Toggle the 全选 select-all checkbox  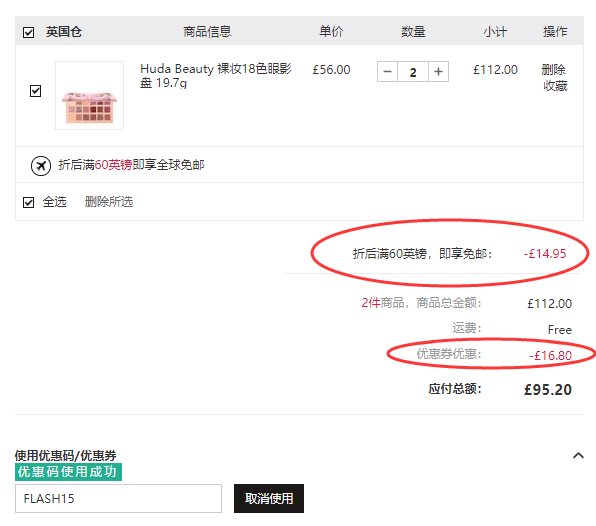tap(29, 202)
